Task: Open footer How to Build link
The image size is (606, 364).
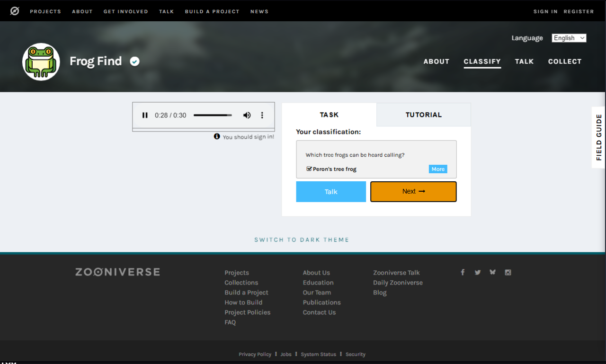Action: [x=243, y=302]
